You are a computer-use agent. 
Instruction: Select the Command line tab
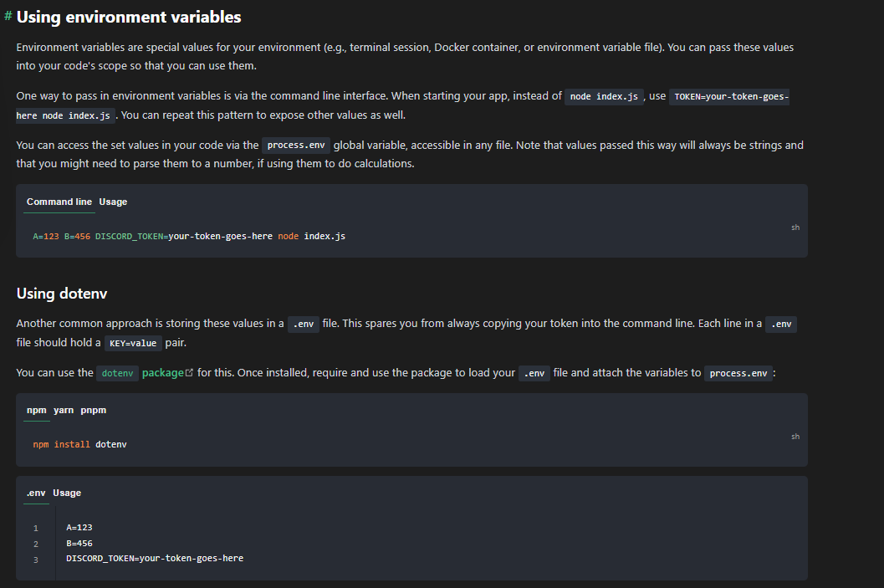59,201
